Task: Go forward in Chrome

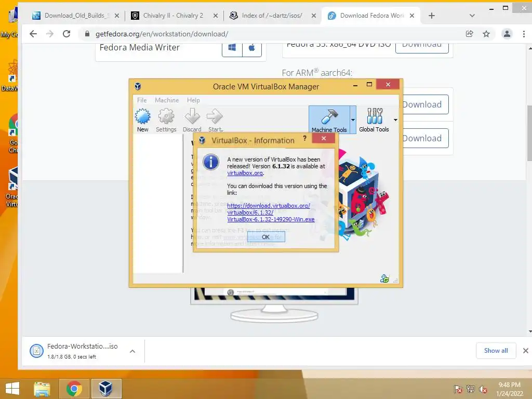Action: coord(50,34)
